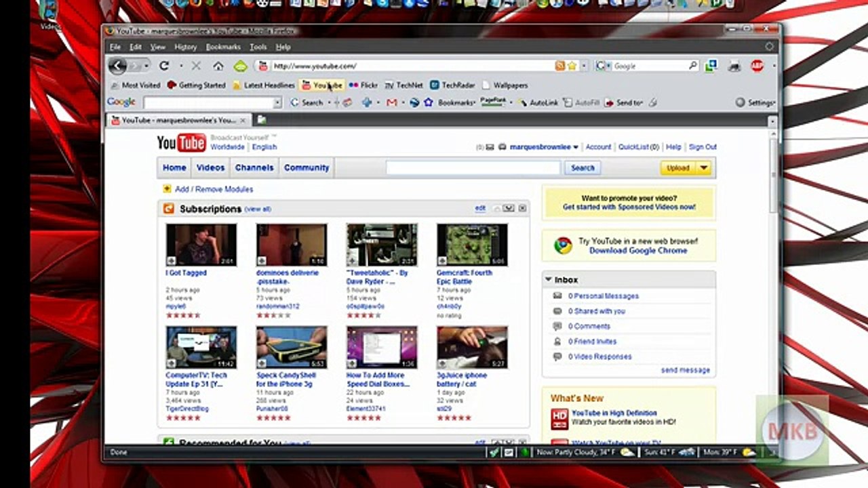The height and width of the screenshot is (488, 868).
Task: Click the Adblock Plus ABP icon
Action: tap(757, 66)
